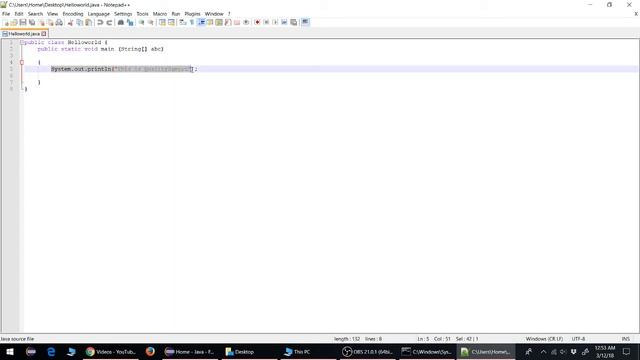
Task: Open Folder as Workspace icon
Action: (x=237, y=22)
